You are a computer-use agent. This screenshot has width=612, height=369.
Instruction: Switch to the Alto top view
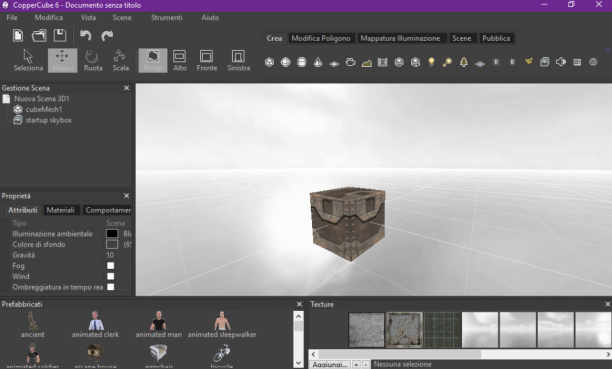pos(180,61)
